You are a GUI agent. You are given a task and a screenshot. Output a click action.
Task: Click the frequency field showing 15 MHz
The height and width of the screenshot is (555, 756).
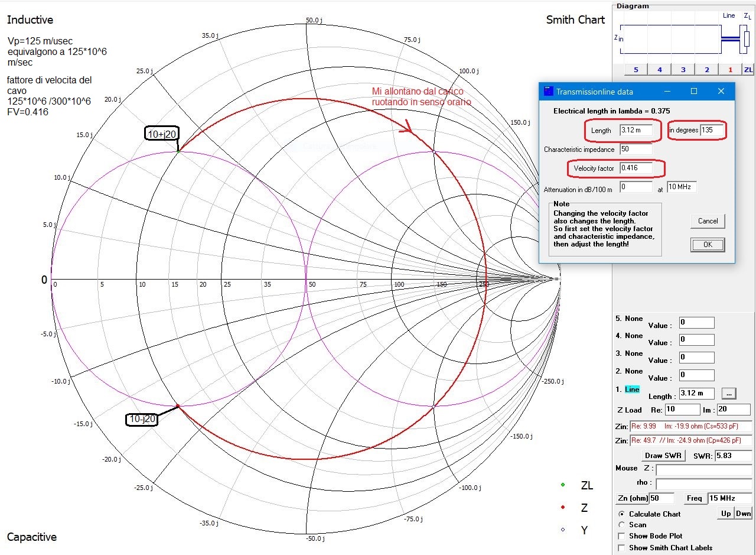coord(730,498)
